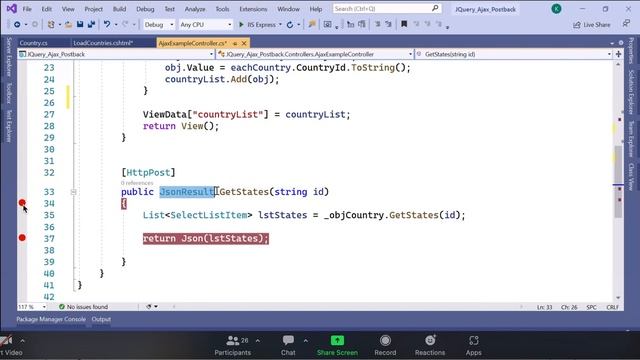This screenshot has width=640, height=360.
Task: Open Zoom Apps
Action: [x=473, y=345]
